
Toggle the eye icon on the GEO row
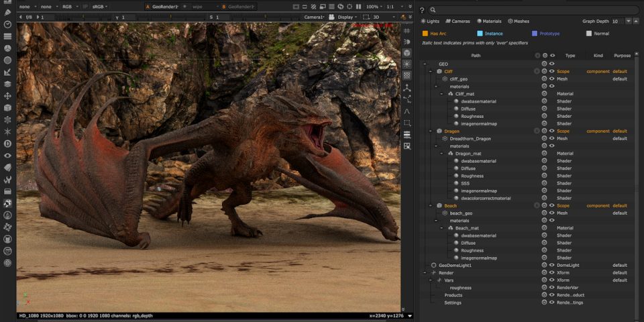tap(552, 64)
